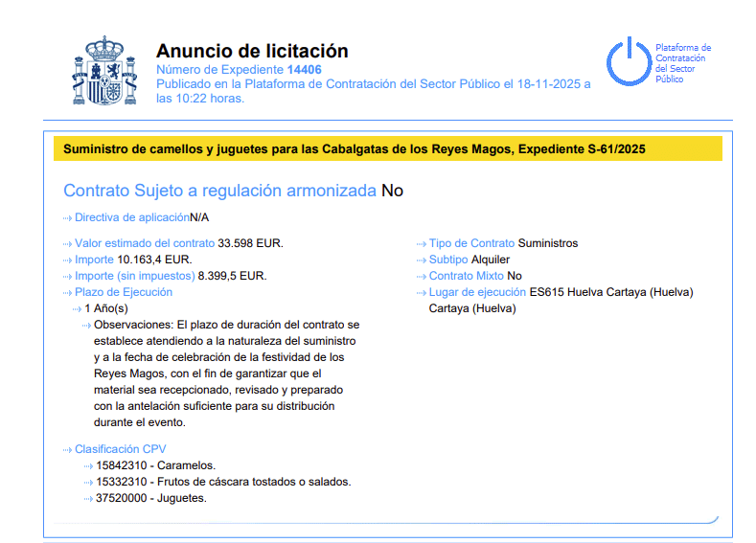Image resolution: width=756 pixels, height=543 pixels.
Task: Click the arrow bullet beside Observaciones
Action: point(87,326)
